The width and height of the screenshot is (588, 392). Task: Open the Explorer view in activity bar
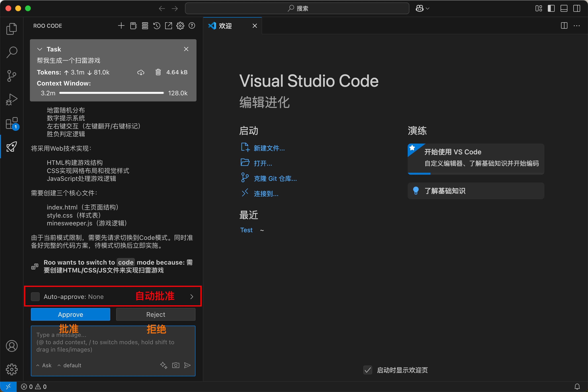tap(12, 29)
